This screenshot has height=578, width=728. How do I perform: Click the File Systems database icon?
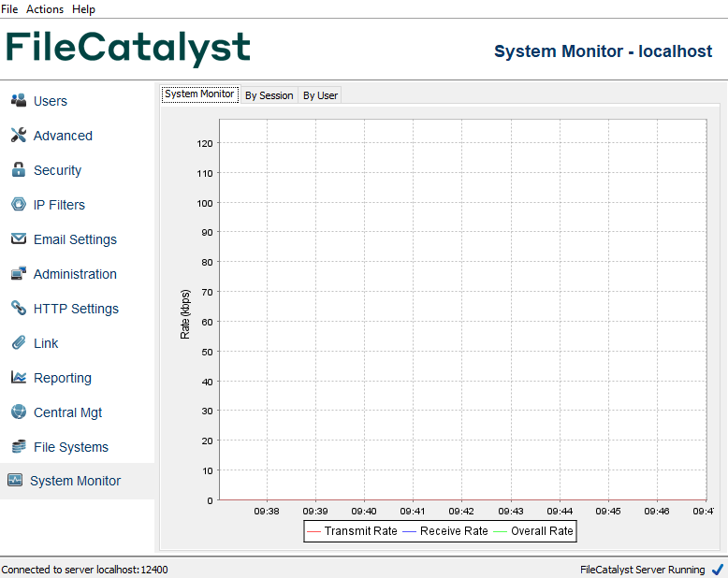[x=19, y=446]
